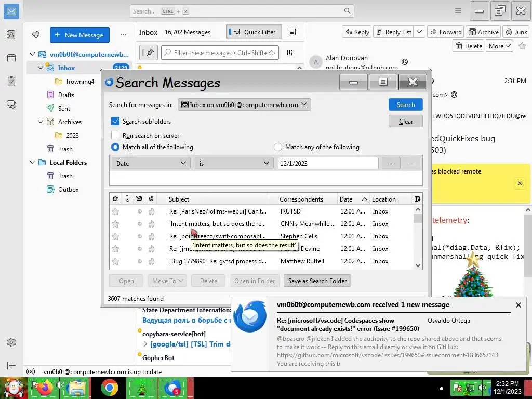Mark Stephen Celis message junk icon
The width and height of the screenshot is (532, 399).
point(151,236)
